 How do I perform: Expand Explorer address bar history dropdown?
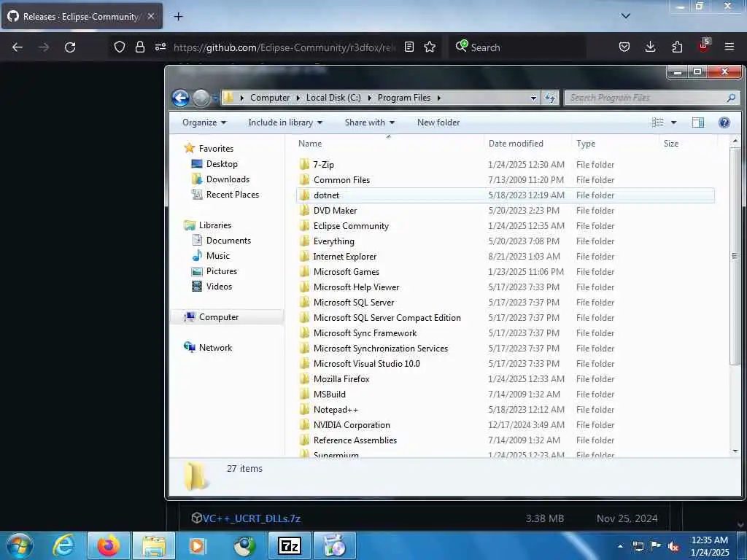tap(533, 98)
